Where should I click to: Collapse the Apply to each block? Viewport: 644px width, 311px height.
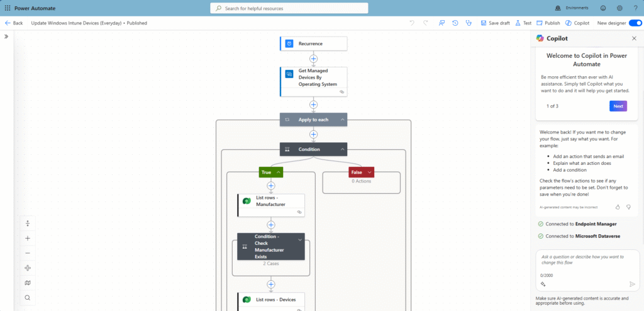343,120
